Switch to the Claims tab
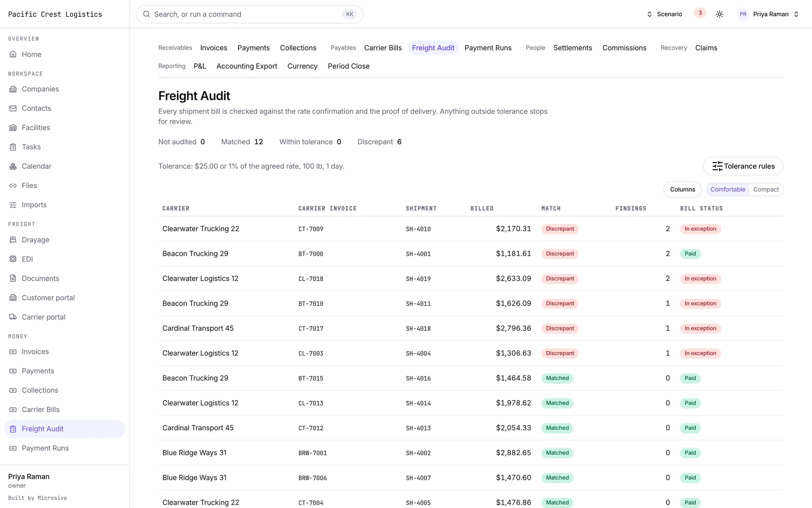 706,48
